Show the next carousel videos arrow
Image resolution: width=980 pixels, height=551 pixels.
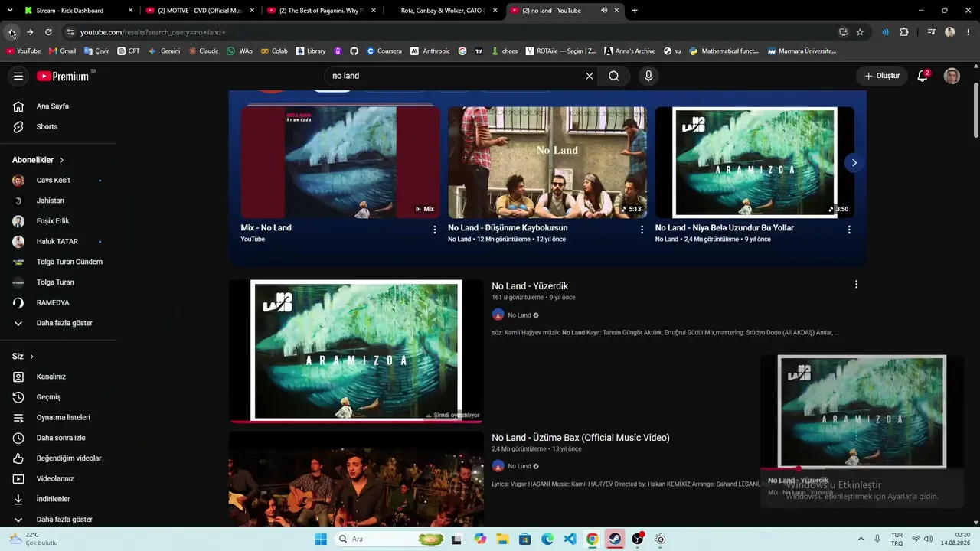click(x=854, y=162)
